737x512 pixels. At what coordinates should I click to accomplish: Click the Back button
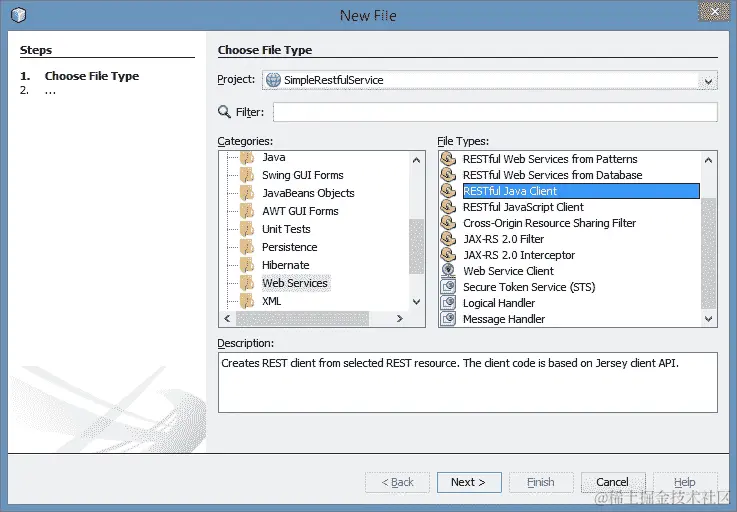pos(397,482)
